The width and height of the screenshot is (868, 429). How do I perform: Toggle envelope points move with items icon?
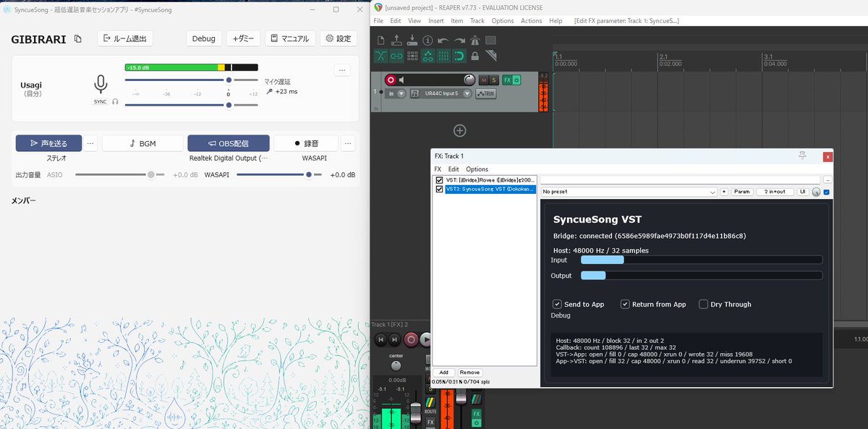428,56
